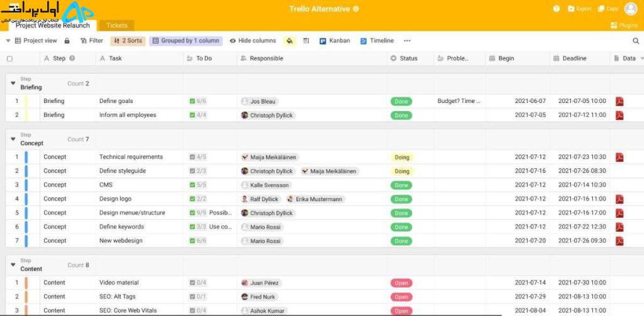The image size is (644, 316).
Task: Toggle the select-all rows checkbox
Action: (9, 58)
